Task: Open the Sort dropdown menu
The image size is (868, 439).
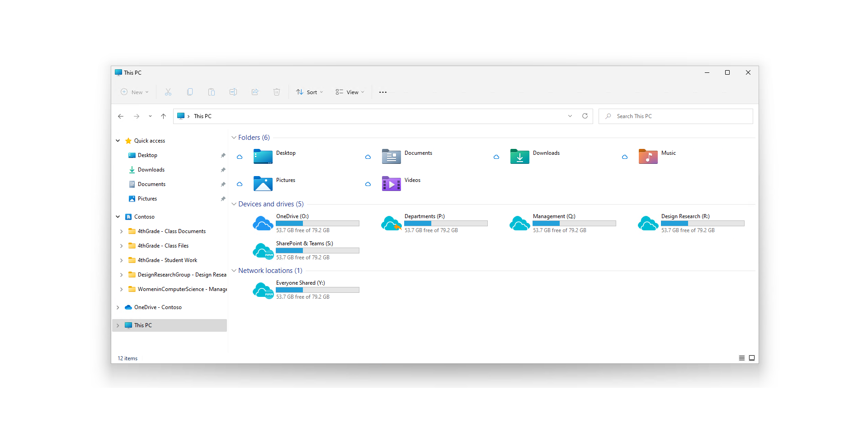Action: tap(310, 92)
